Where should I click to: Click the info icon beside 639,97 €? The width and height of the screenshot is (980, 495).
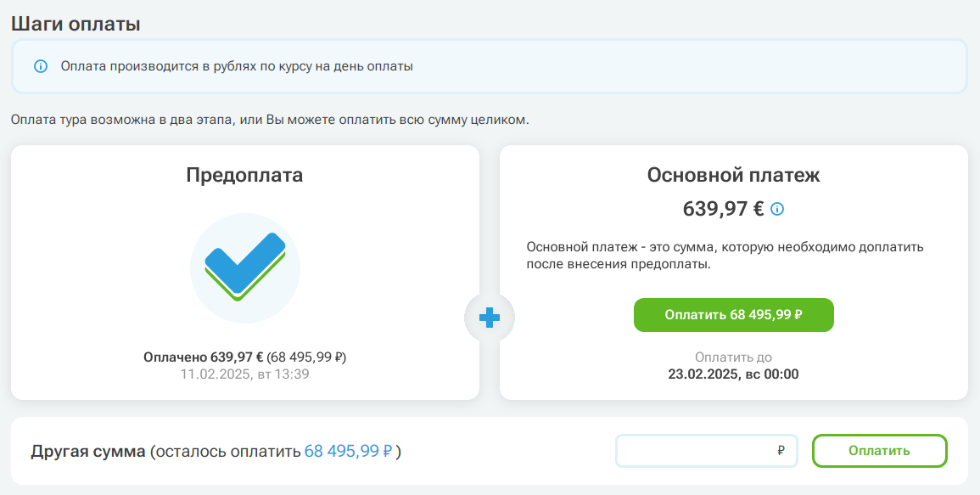click(777, 209)
